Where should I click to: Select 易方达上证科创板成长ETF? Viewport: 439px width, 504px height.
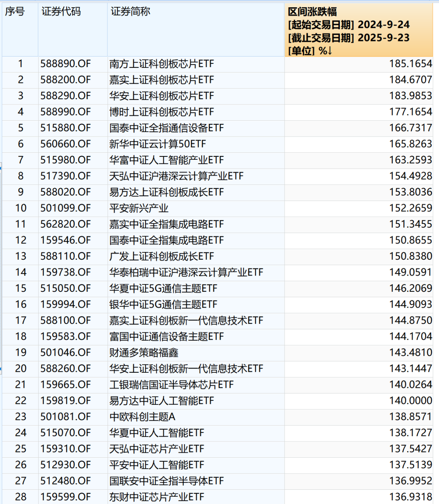point(167,192)
